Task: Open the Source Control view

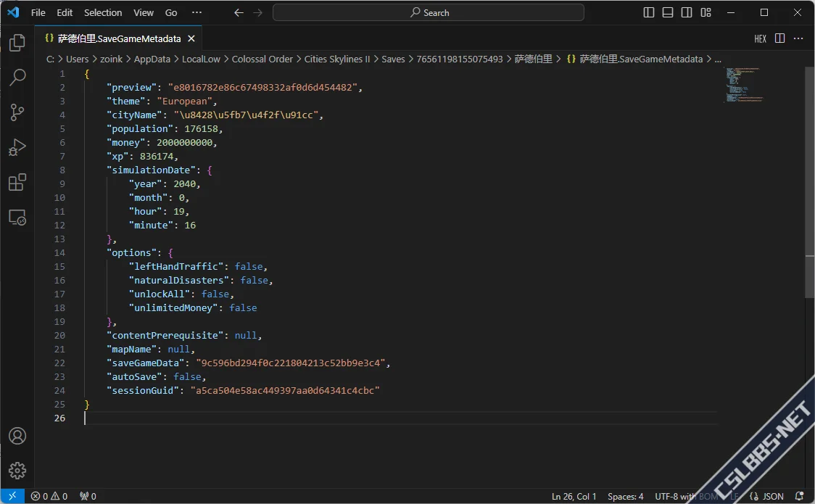Action: tap(17, 112)
